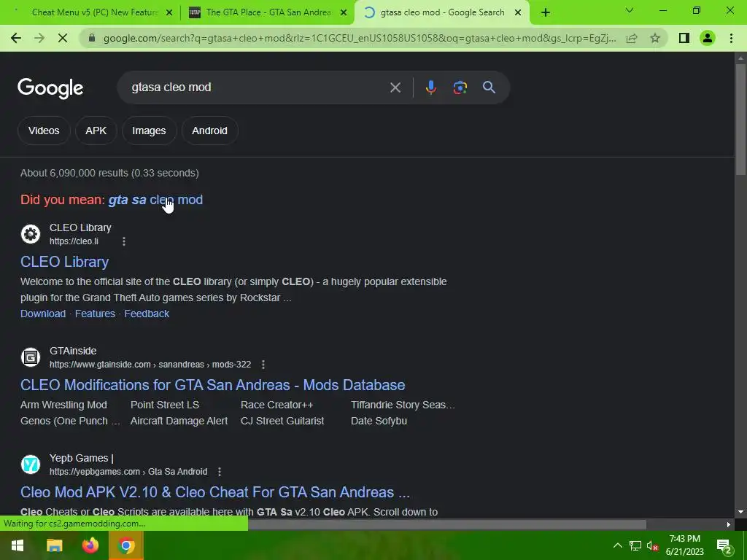The height and width of the screenshot is (560, 747).
Task: Filter results by Videos
Action: 44,131
